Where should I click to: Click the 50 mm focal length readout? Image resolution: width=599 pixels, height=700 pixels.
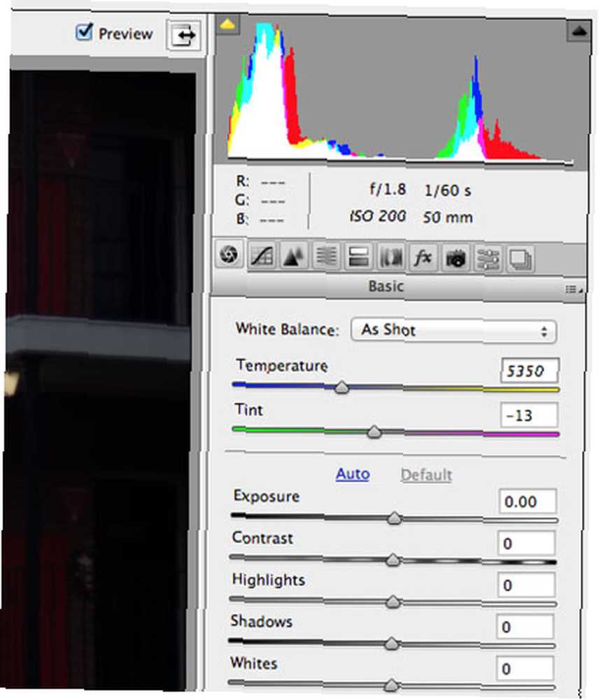[x=448, y=218]
